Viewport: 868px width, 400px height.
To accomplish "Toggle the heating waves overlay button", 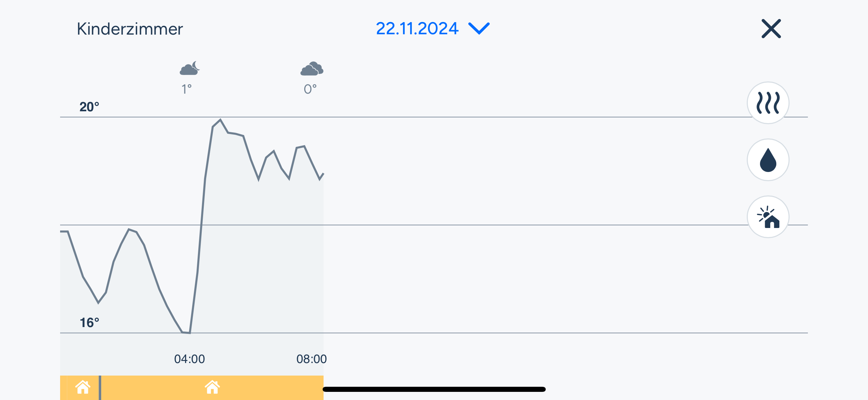I will (x=768, y=103).
